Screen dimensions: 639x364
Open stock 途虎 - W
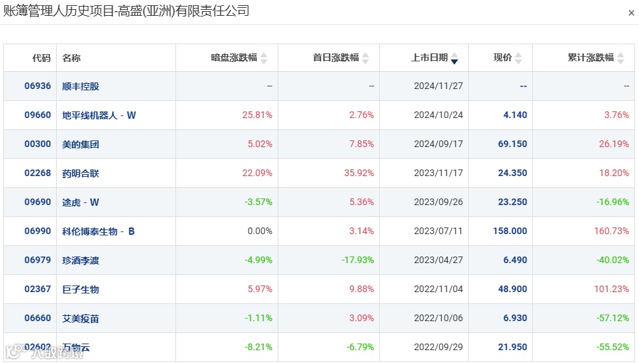tap(80, 202)
